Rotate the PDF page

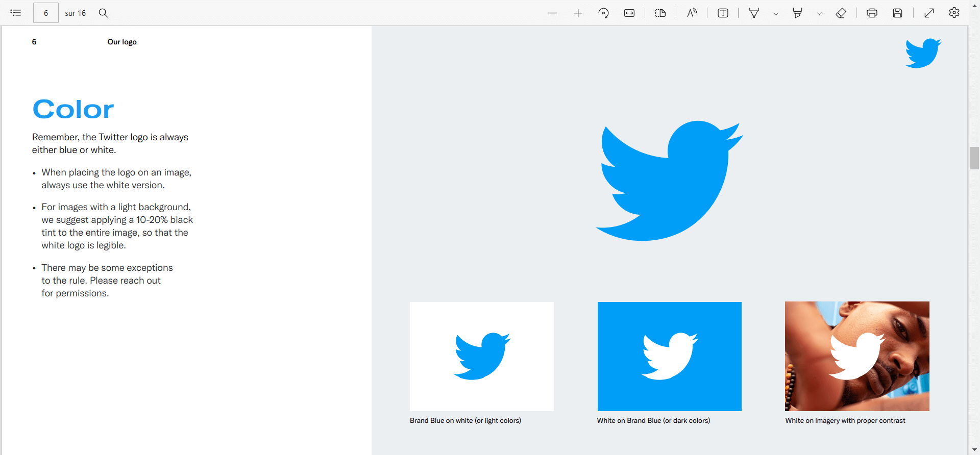(603, 13)
